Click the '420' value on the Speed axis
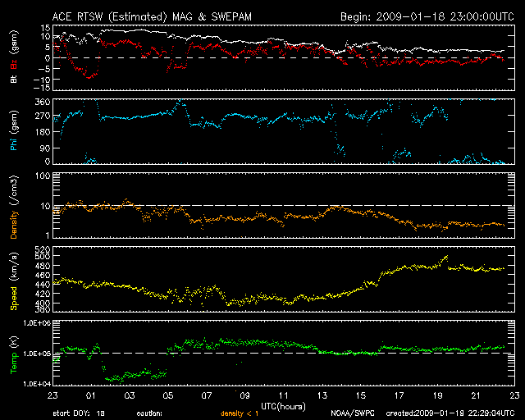525x420 pixels. pos(43,294)
